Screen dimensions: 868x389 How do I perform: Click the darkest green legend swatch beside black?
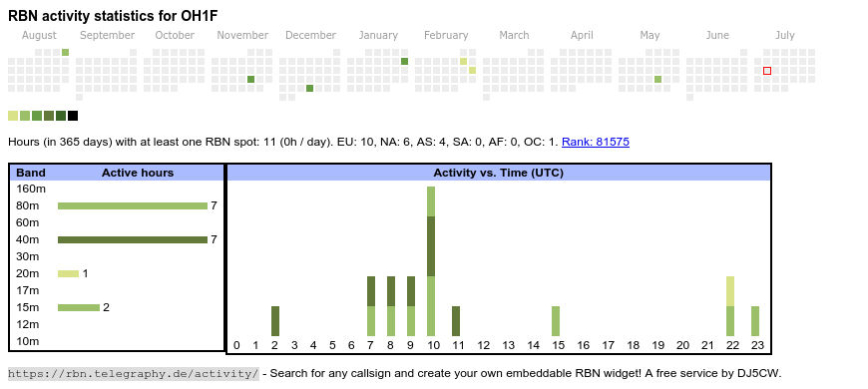[61, 116]
